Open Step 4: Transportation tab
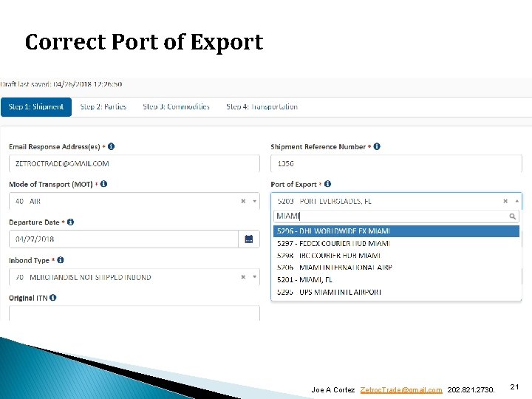 coord(262,107)
